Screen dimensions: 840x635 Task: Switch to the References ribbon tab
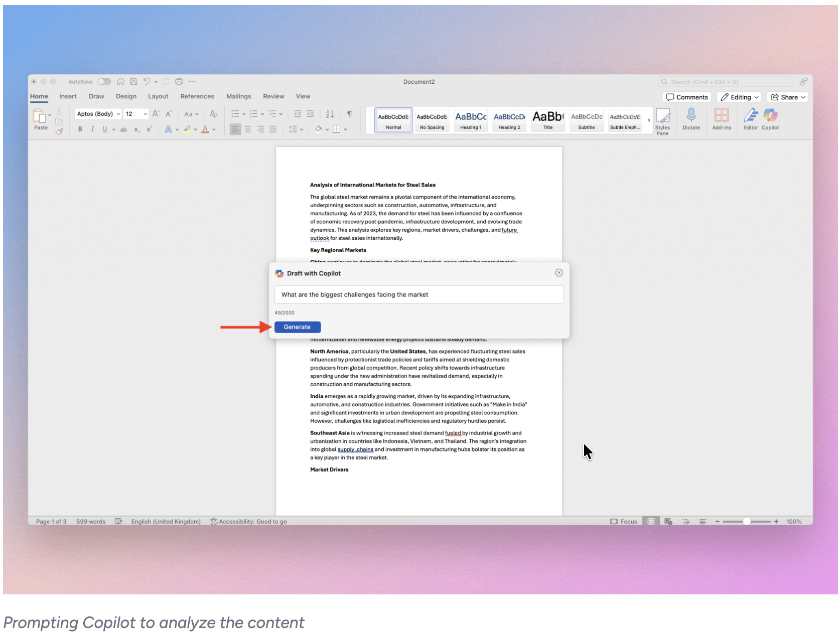point(197,96)
